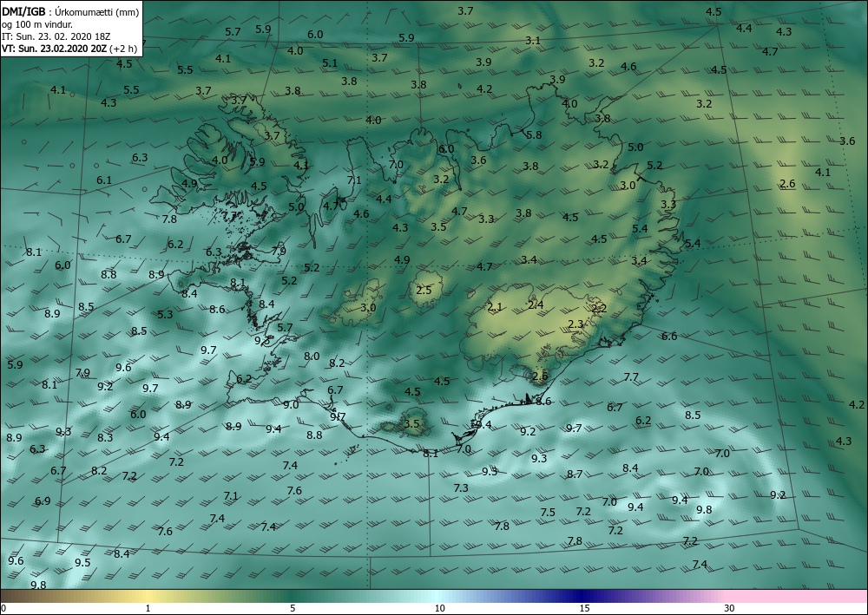The height and width of the screenshot is (615, 868).
Task: Click the 6.1 value on the map
Action: (104, 180)
